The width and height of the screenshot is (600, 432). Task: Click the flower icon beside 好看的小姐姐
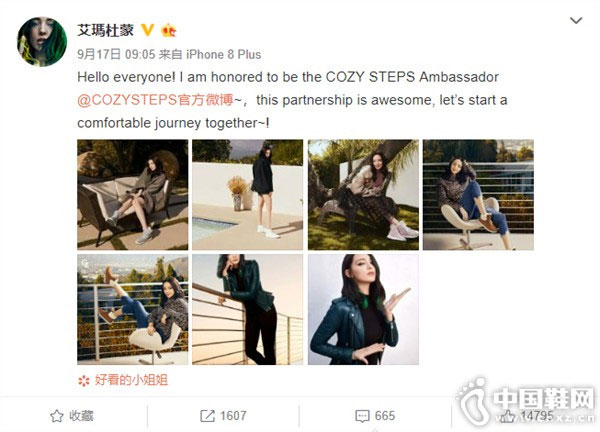[x=83, y=380]
